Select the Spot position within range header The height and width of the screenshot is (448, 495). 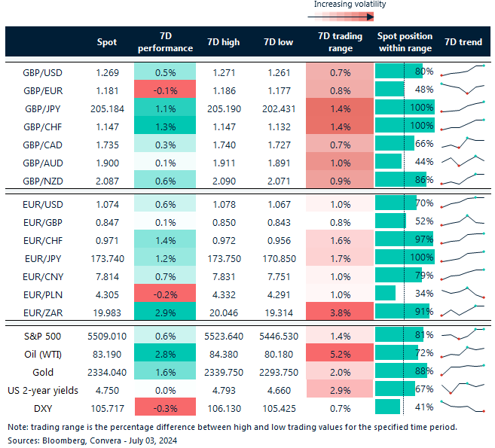[x=404, y=42]
